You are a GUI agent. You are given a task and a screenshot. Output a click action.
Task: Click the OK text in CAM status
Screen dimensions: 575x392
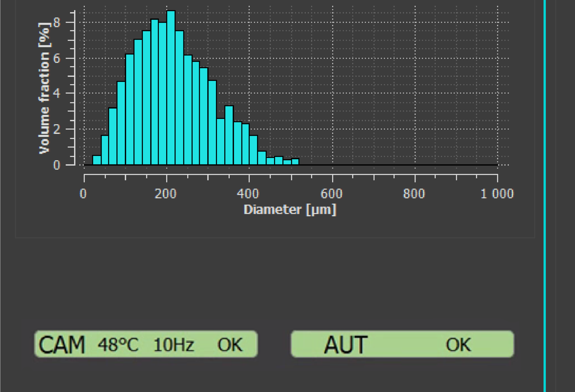(x=230, y=345)
